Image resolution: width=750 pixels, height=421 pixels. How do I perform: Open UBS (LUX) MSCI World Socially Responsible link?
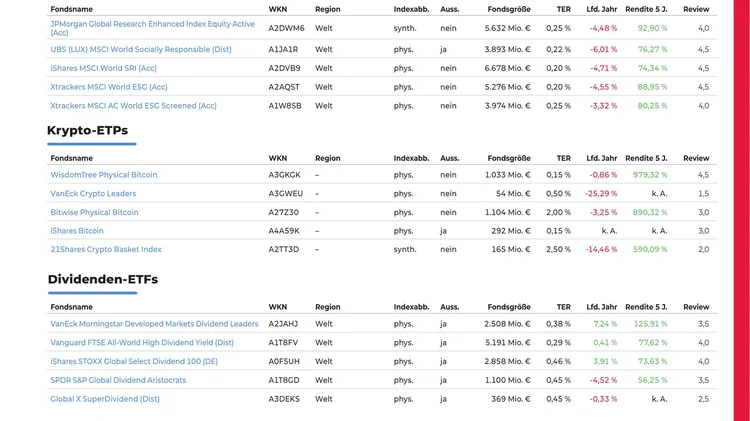click(x=141, y=49)
